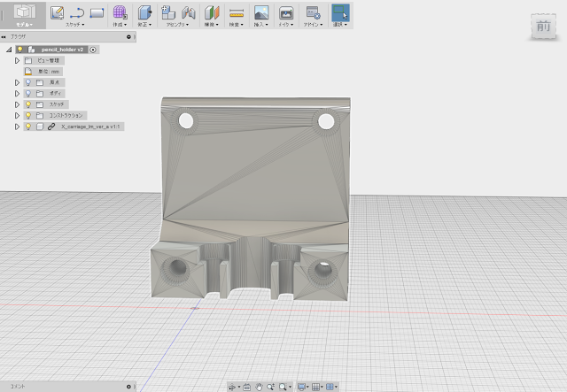The height and width of the screenshot is (392, 567).
Task: Collapse the browser panel with double-arrow
Action: coord(4,37)
